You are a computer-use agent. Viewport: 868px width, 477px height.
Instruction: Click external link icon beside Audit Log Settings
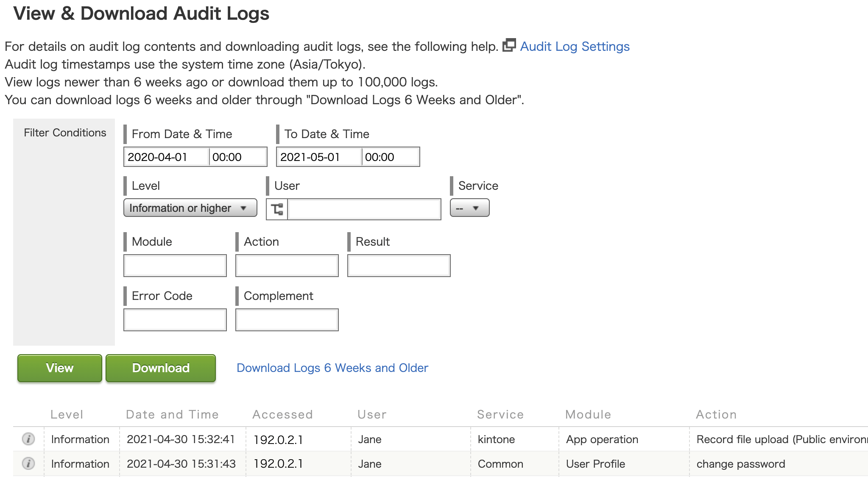(x=509, y=45)
